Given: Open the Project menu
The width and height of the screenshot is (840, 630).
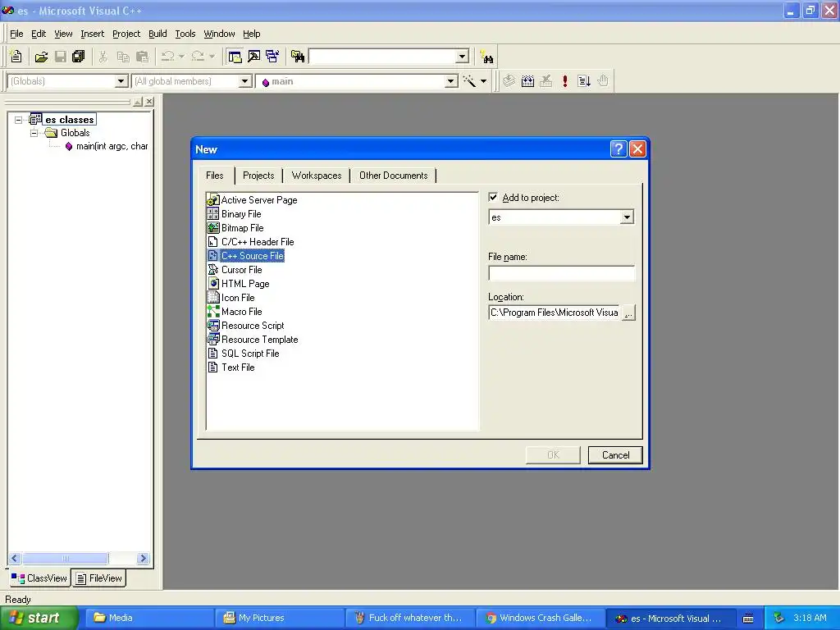Looking at the screenshot, I should 126,34.
